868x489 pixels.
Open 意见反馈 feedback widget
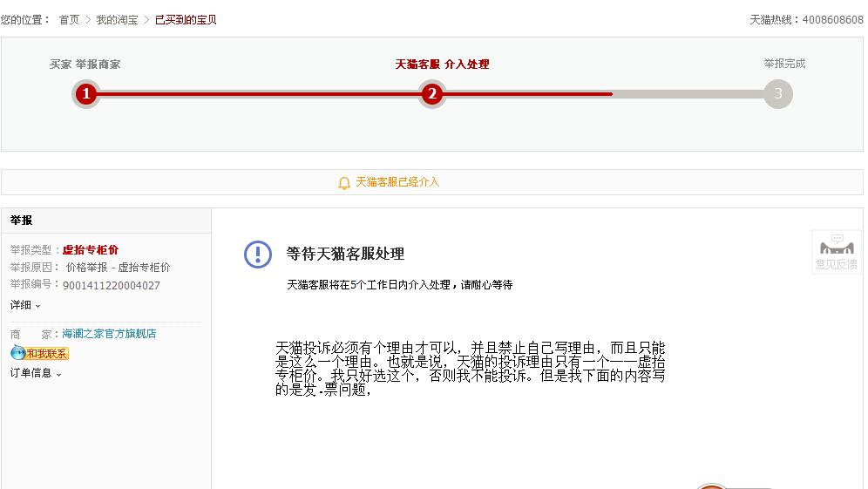coord(837,252)
